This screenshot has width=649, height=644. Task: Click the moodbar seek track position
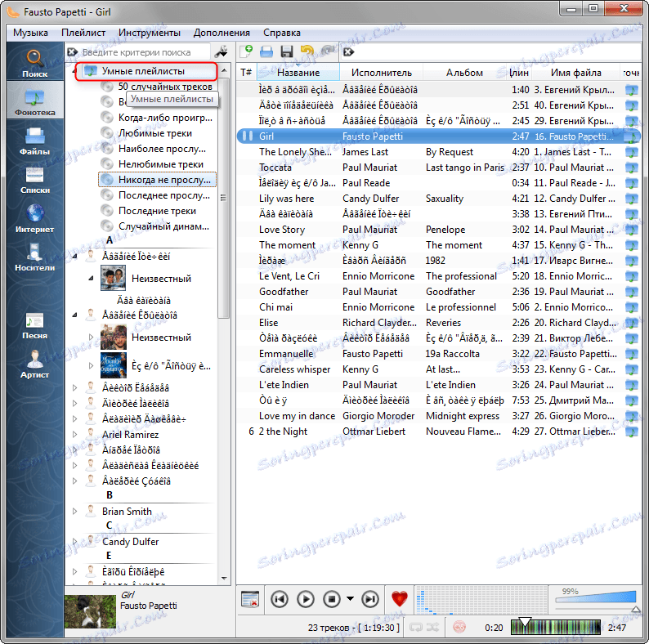tap(556, 628)
